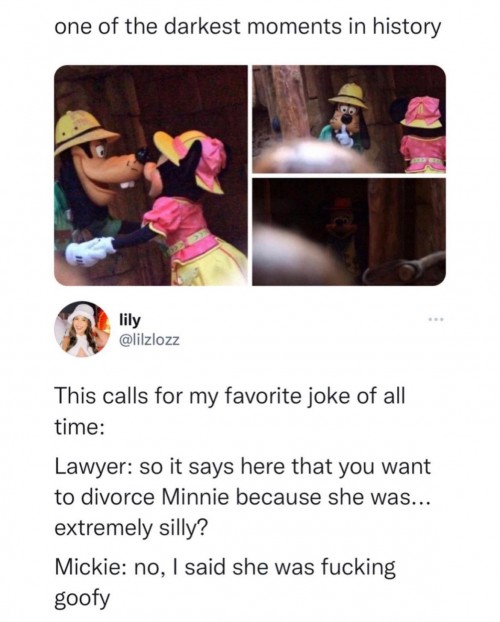This screenshot has width=500, height=622.
Task: Click lily's round profile avatar
Action: pos(82,329)
